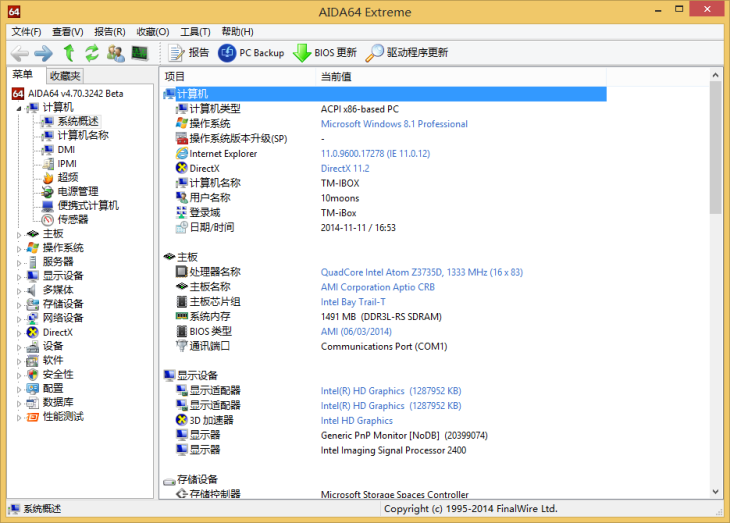
Task: Select IPMI tree item
Action: click(x=67, y=163)
